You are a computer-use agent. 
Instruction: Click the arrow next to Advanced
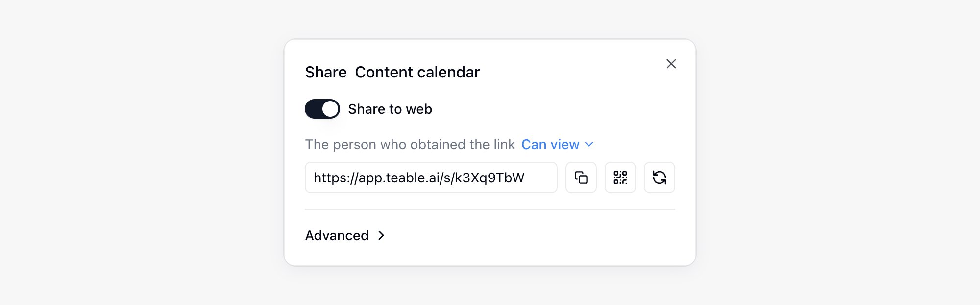click(x=381, y=235)
